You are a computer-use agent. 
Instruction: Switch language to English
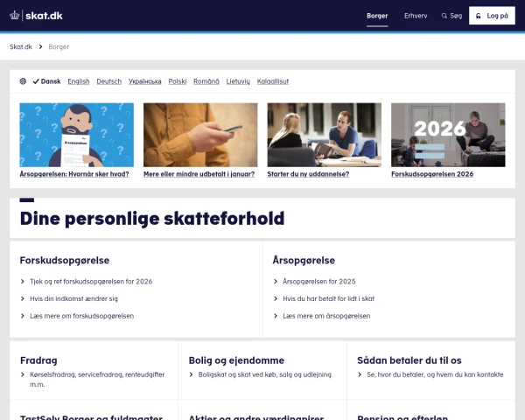79,81
